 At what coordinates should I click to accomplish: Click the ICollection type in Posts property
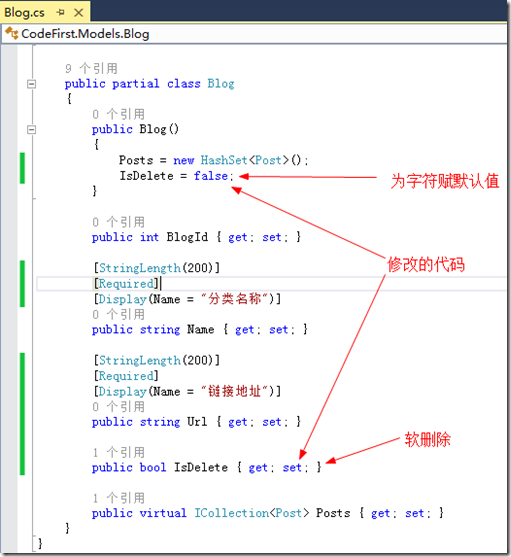pos(232,513)
